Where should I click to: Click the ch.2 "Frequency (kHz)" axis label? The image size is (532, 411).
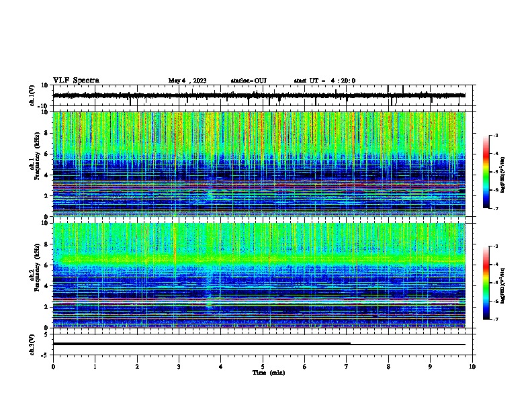tap(37, 267)
